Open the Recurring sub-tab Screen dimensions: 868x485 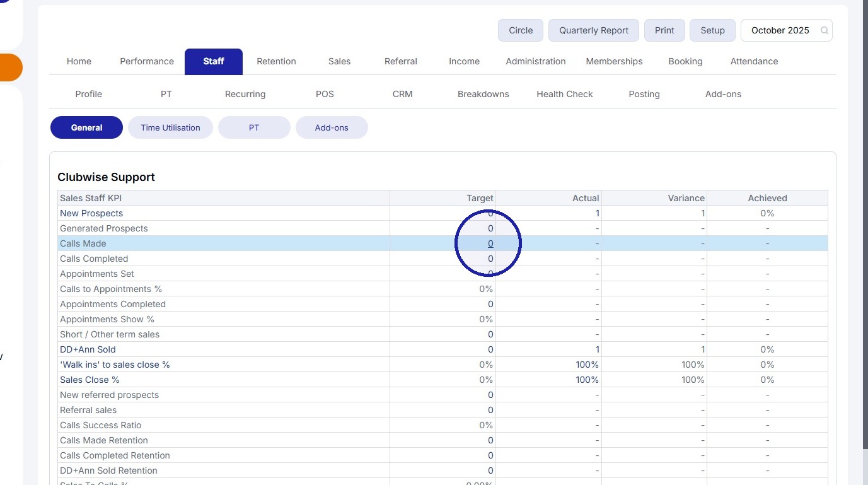245,94
